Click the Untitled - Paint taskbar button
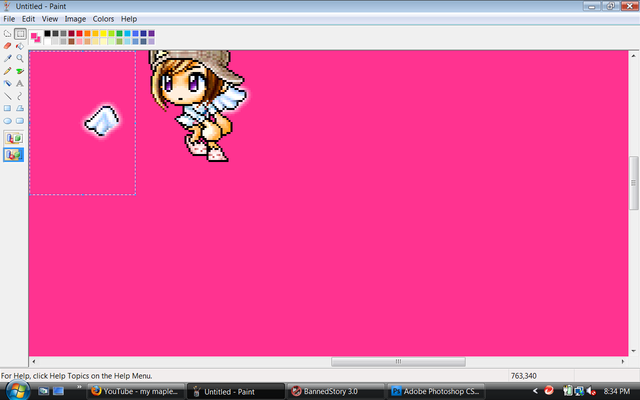Image resolution: width=640 pixels, height=400 pixels. (236, 391)
